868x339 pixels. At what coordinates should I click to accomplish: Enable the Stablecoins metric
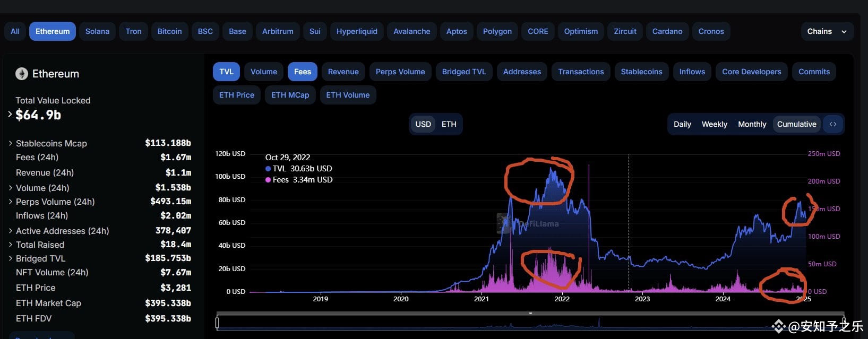coord(642,72)
